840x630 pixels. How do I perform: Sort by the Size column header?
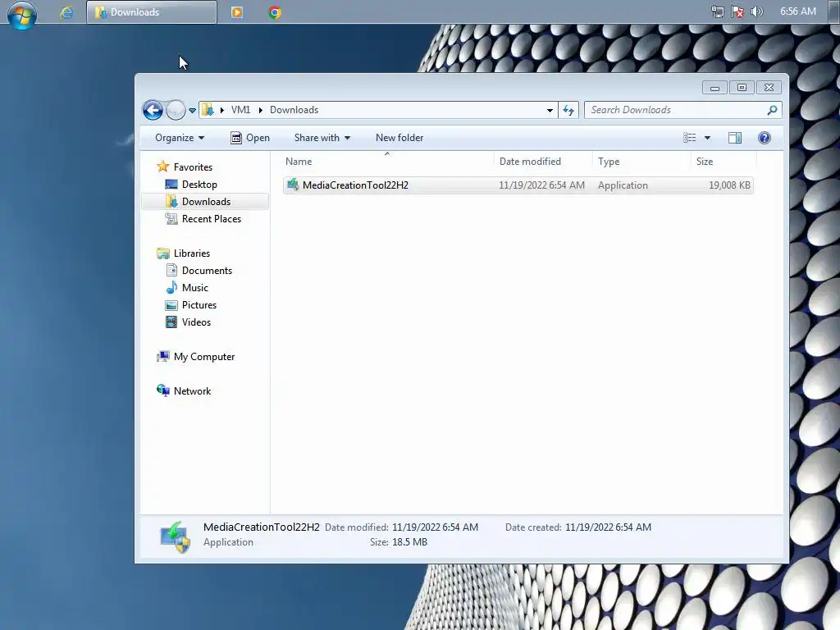724,162
